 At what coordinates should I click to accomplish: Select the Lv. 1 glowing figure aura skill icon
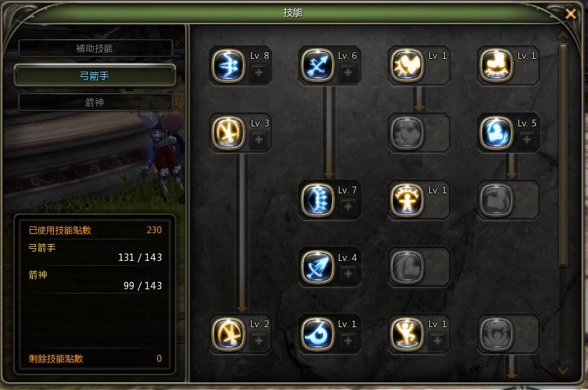tap(407, 200)
